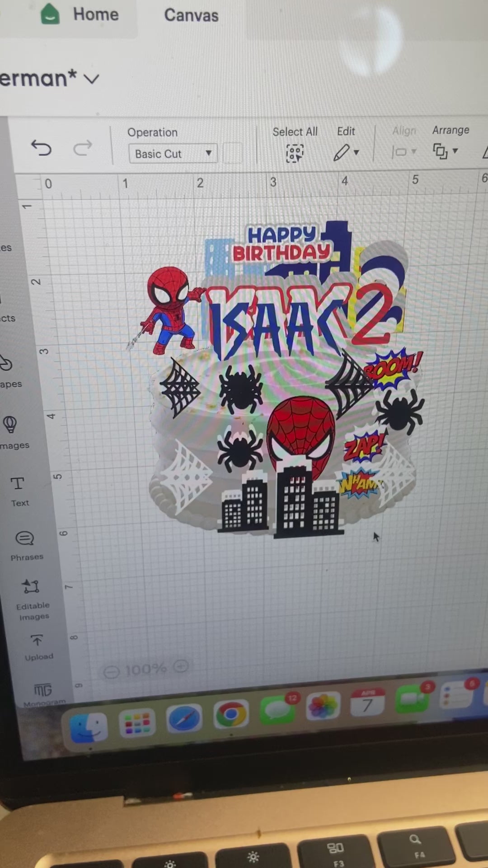Screen dimensions: 488x868
Task: Switch to the Canvas tab
Action: coord(191,15)
